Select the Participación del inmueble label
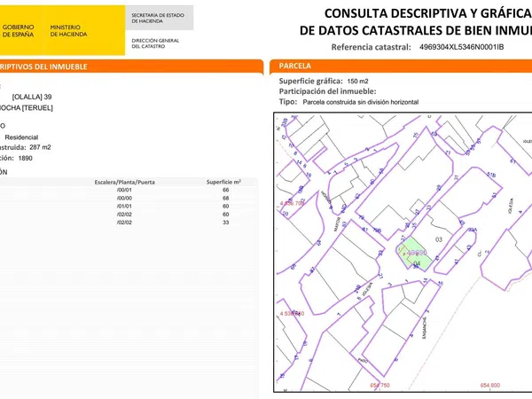 pyautogui.click(x=327, y=91)
